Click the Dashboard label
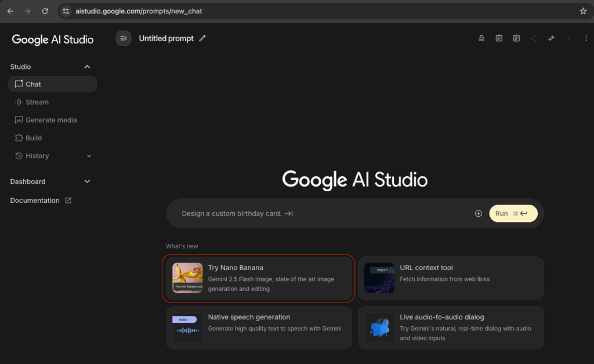594x364 pixels. pos(28,181)
